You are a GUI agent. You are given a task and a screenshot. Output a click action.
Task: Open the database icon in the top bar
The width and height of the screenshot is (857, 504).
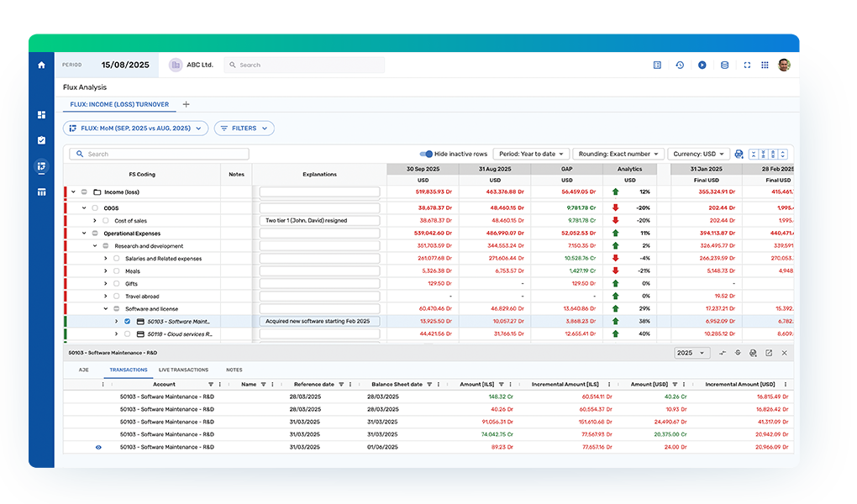(724, 65)
